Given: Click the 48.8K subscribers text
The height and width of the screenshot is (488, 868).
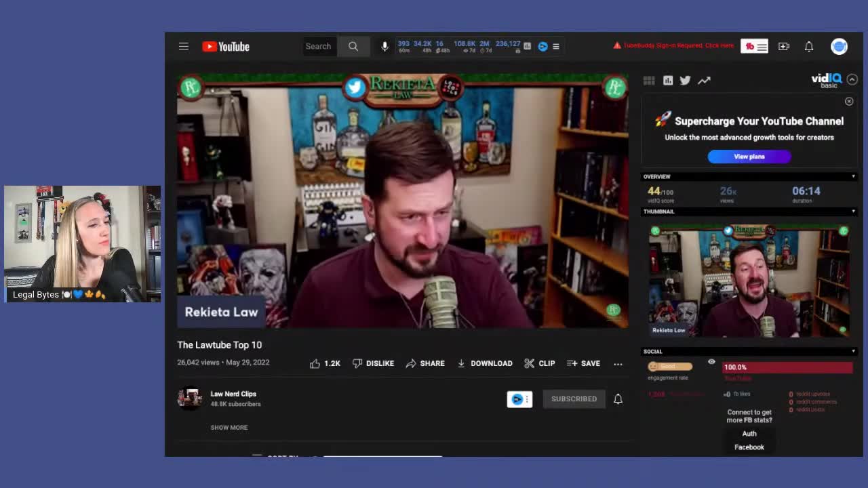Looking at the screenshot, I should point(235,404).
